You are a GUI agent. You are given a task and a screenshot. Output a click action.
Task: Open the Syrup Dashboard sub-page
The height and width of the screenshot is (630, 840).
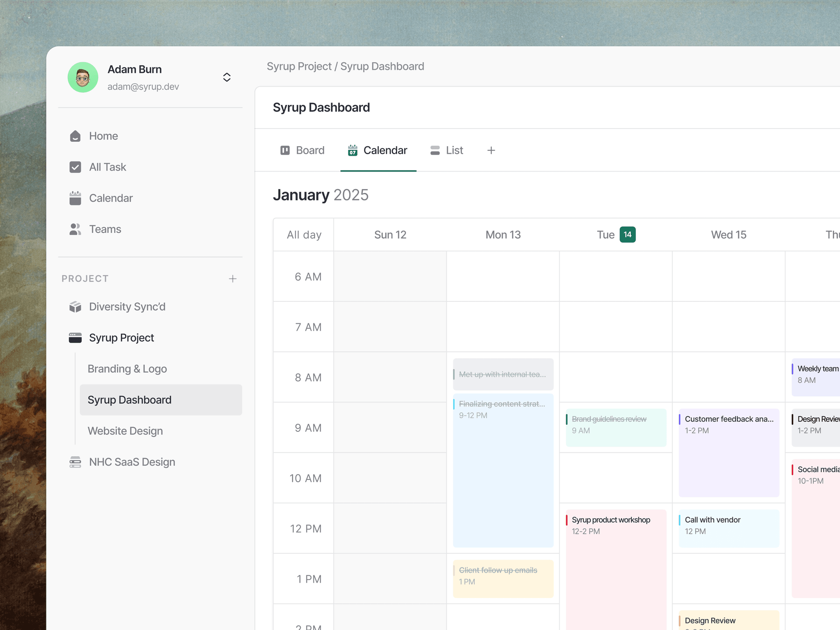click(129, 399)
